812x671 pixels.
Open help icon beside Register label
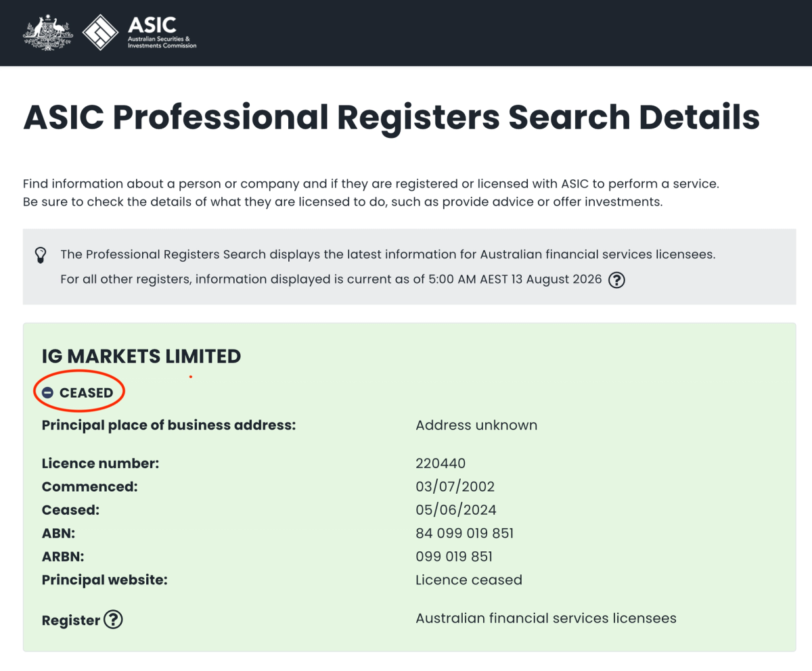click(x=113, y=619)
